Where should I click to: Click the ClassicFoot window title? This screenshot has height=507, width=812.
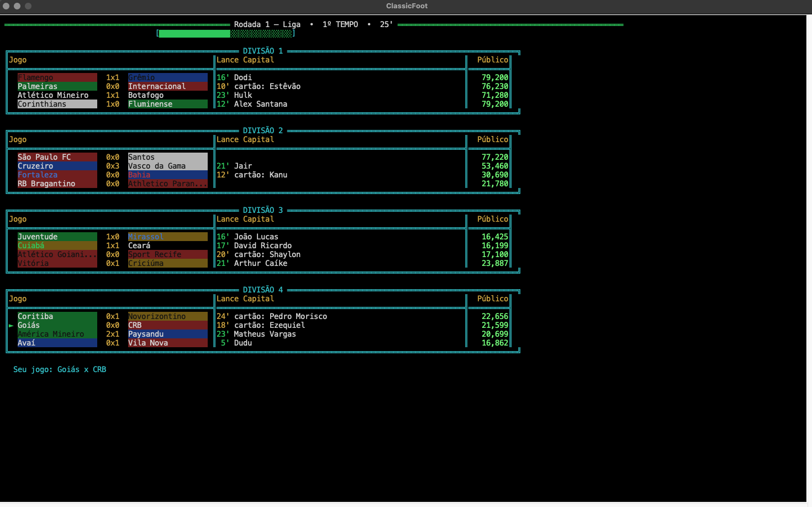(x=407, y=6)
